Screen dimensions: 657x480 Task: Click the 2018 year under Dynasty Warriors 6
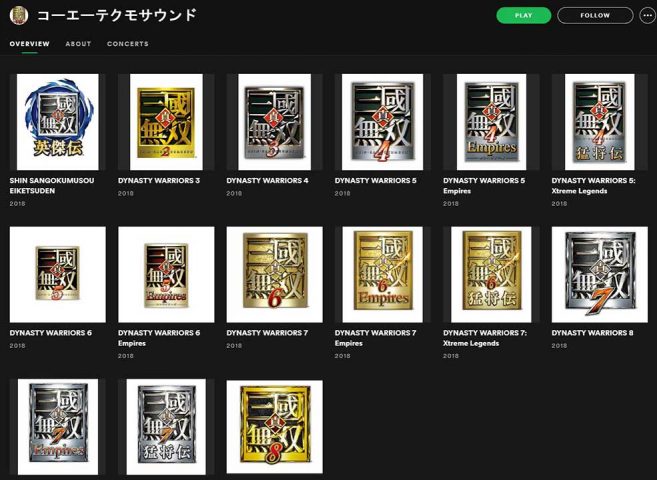(17, 346)
